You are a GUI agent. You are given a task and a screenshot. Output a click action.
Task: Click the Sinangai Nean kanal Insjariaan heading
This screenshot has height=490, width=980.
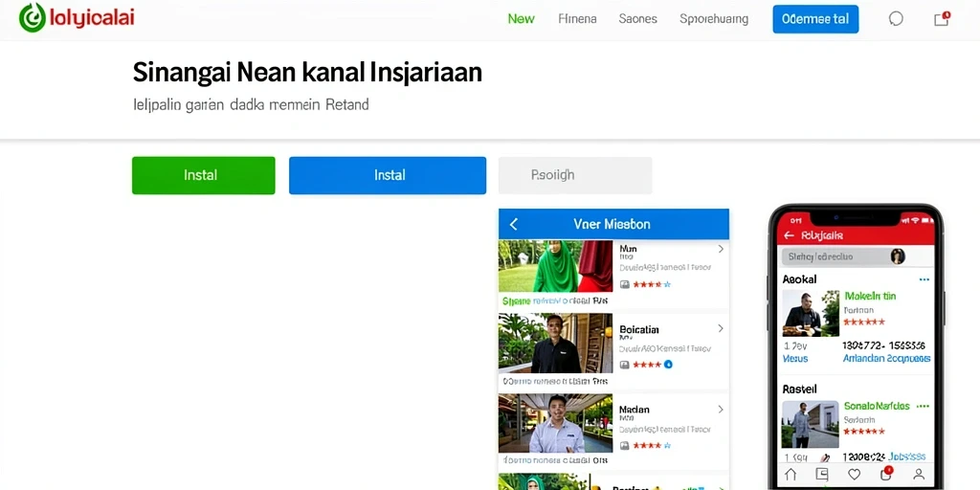click(307, 73)
